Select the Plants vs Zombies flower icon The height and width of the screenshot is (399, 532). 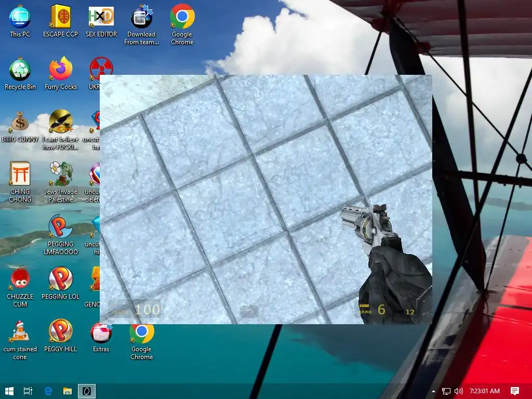point(60,174)
